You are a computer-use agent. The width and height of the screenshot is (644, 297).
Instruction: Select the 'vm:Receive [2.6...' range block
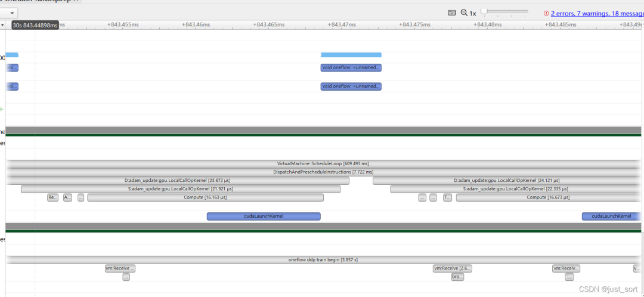point(453,268)
